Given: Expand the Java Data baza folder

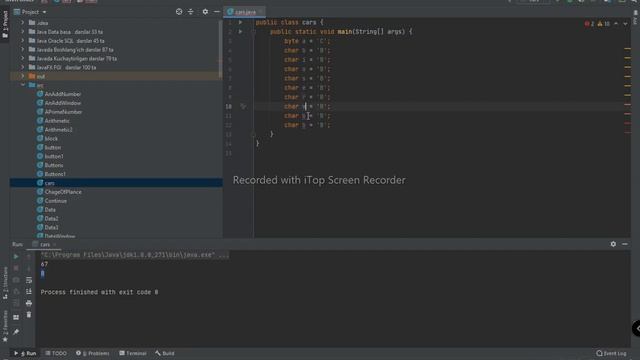Looking at the screenshot, I should coord(22,32).
